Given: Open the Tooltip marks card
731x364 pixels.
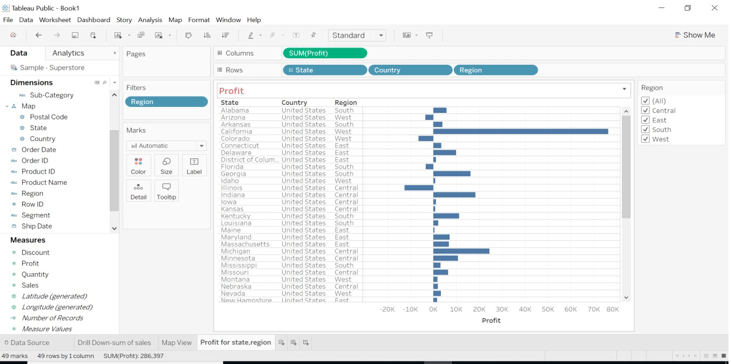Looking at the screenshot, I should [166, 191].
